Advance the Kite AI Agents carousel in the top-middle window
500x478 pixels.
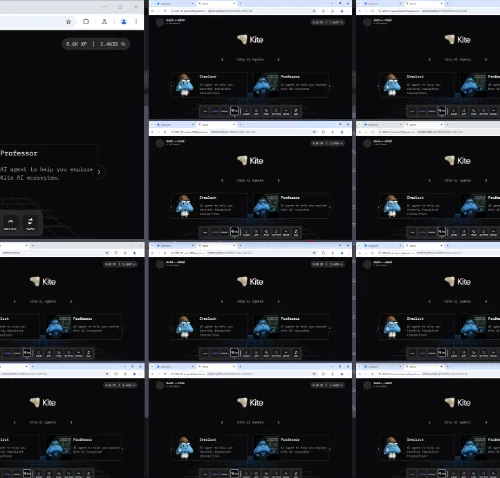[279, 59]
